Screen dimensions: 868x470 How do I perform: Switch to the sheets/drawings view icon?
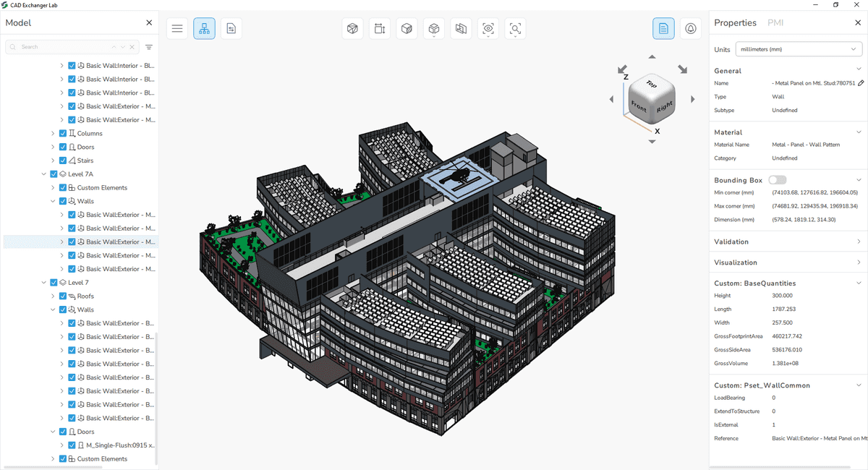coord(231,28)
